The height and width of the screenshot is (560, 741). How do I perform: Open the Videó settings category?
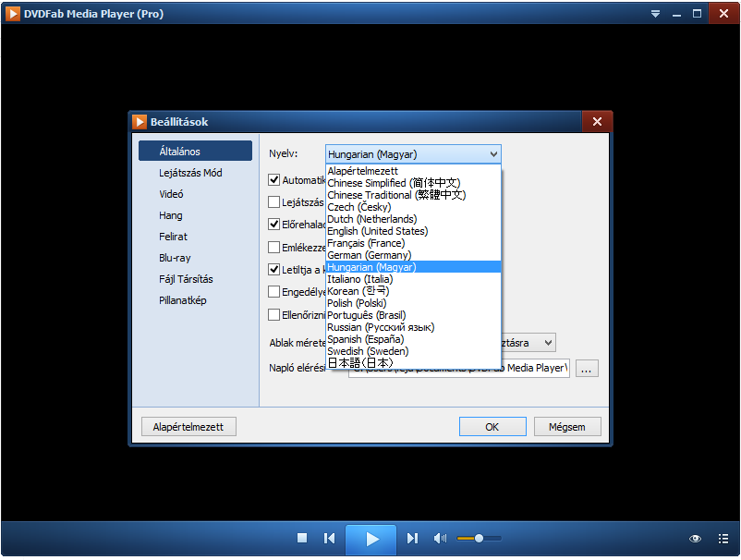[171, 194]
